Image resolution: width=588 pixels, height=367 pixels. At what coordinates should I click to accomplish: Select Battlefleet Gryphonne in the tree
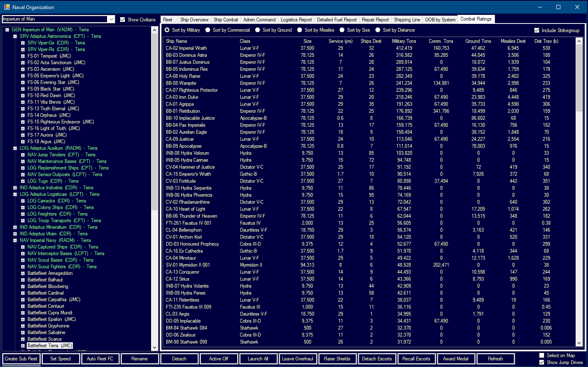[48, 326]
